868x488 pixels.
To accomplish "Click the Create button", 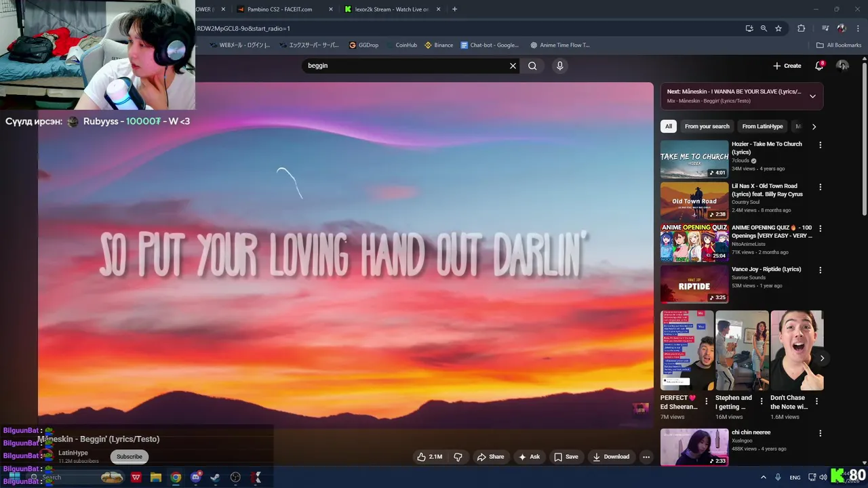I will click(787, 66).
